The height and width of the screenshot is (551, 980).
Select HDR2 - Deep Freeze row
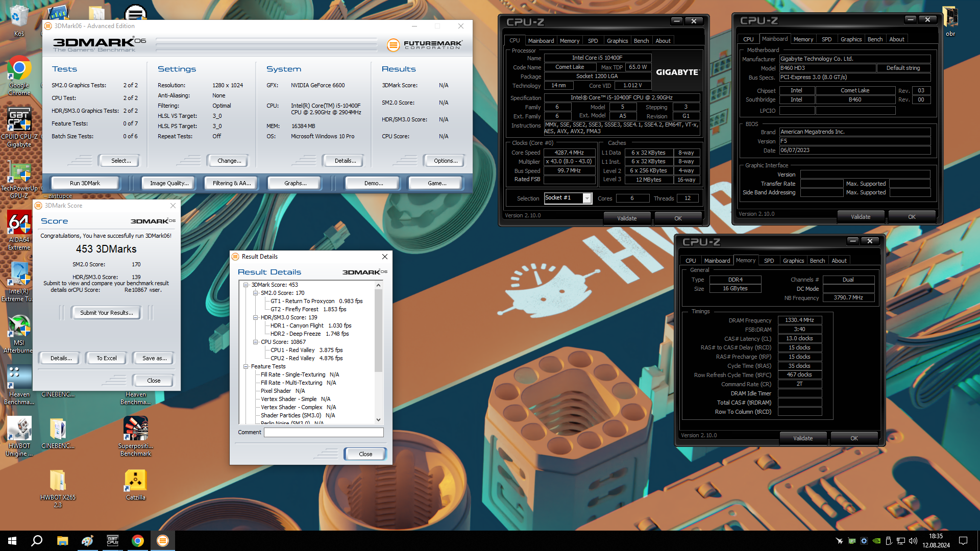point(309,334)
